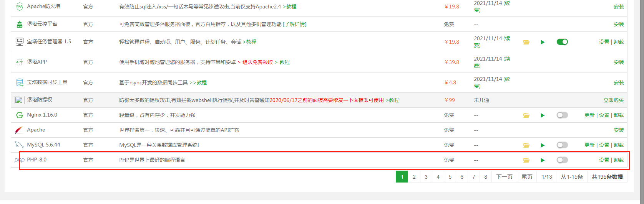This screenshot has height=204, width=644.
Task: Open PHP-8.0 设置
Action: (604, 160)
